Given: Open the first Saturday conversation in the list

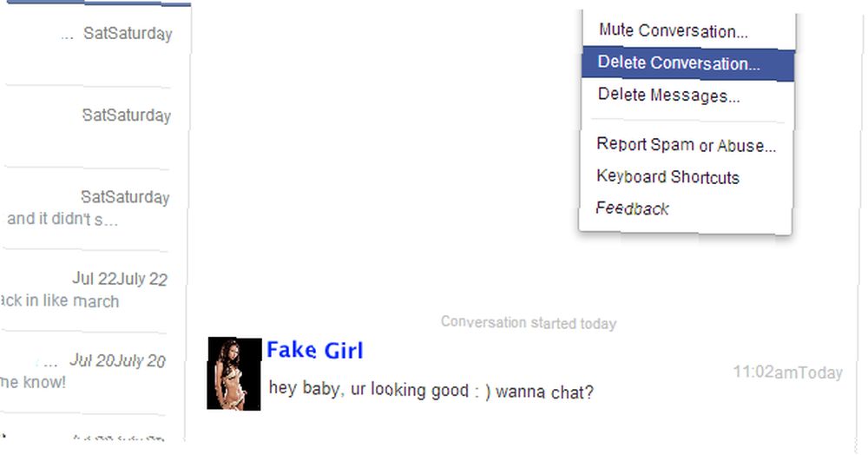Looking at the screenshot, I should coord(94,45).
